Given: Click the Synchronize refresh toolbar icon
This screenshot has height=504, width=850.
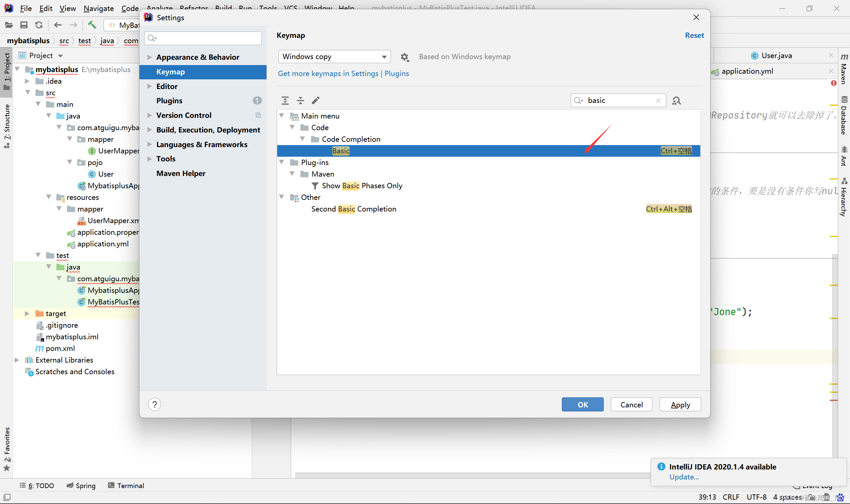Looking at the screenshot, I should [39, 25].
